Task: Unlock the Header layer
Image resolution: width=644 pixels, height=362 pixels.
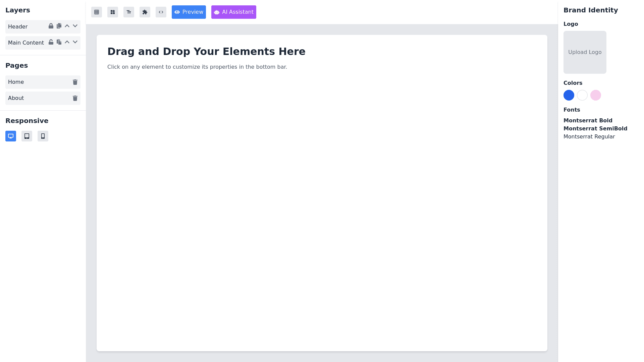Action: 51,26
